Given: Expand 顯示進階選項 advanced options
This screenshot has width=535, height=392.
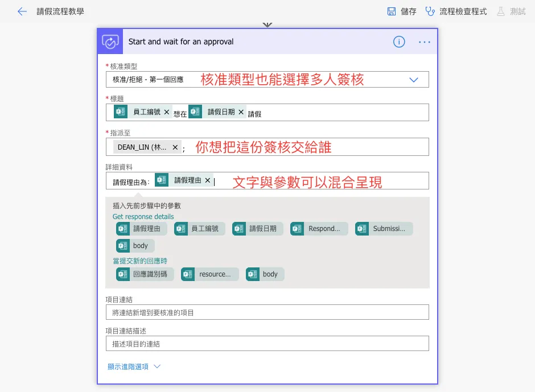Looking at the screenshot, I should [x=134, y=367].
